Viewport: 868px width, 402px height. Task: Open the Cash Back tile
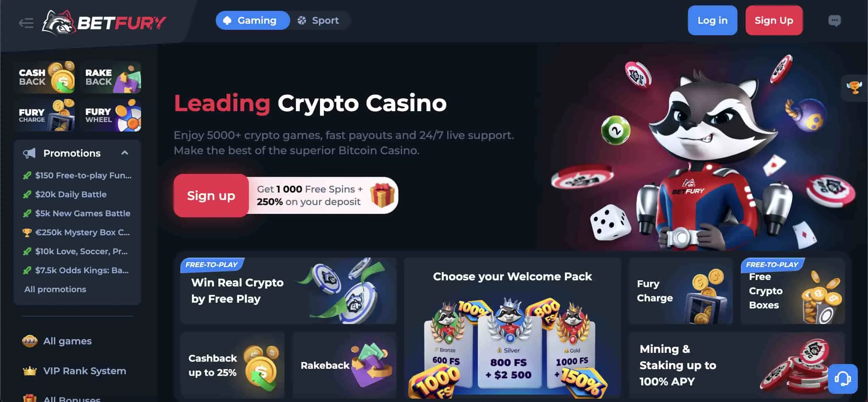click(45, 77)
